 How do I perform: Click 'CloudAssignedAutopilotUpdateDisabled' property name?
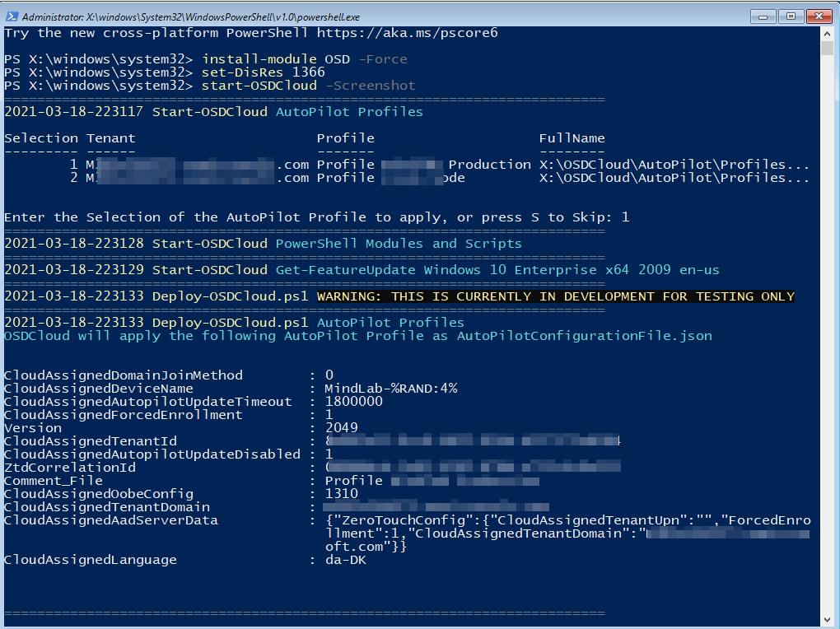click(x=152, y=454)
